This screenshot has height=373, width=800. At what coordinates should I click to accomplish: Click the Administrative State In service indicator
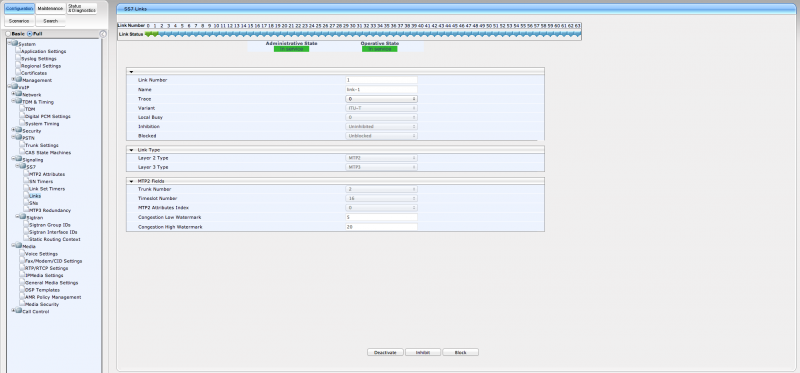coord(291,49)
